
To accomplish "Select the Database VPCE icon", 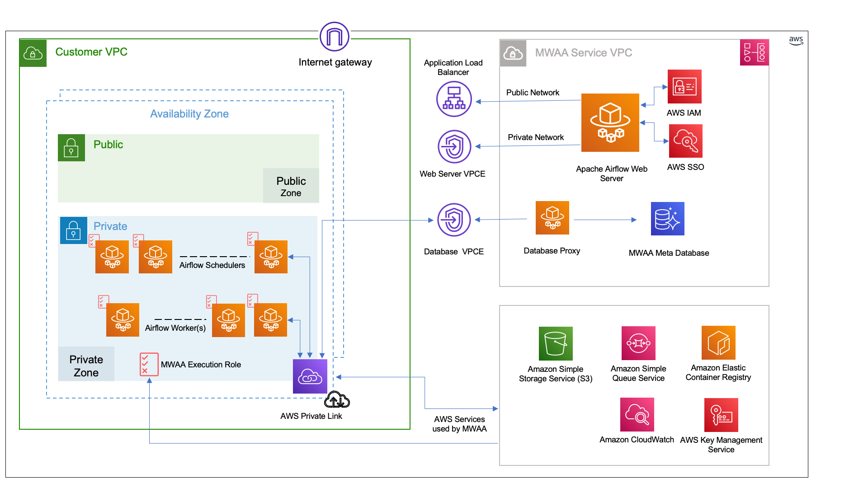I will click(454, 220).
